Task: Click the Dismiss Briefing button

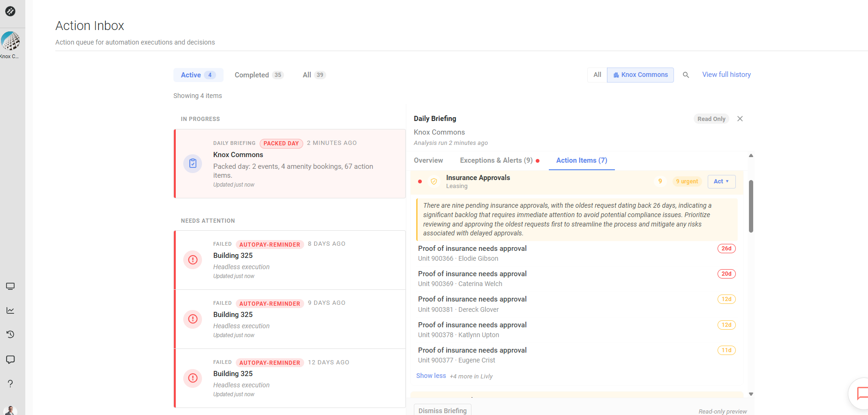Action: [x=442, y=410]
